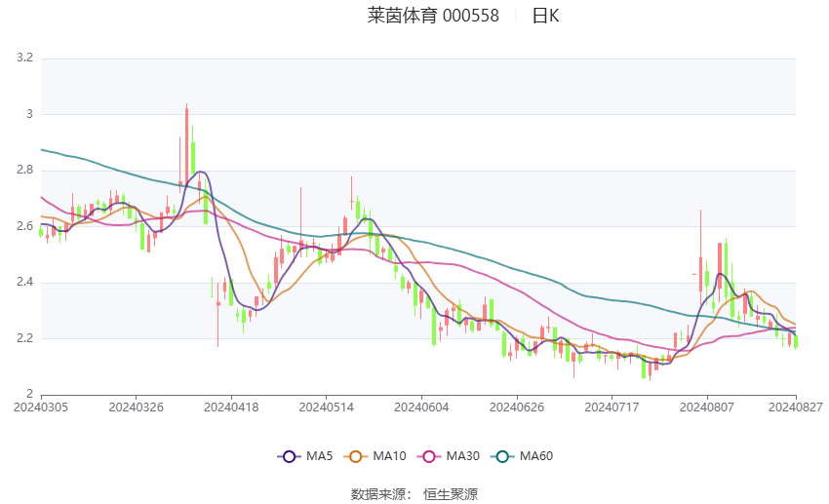Viewport: 829px width, 504px height.
Task: Click the x-axis date 20240626
Action: click(517, 407)
